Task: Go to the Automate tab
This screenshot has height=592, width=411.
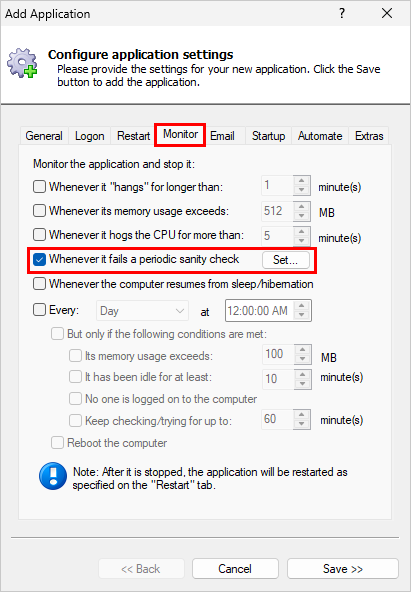Action: tap(320, 136)
